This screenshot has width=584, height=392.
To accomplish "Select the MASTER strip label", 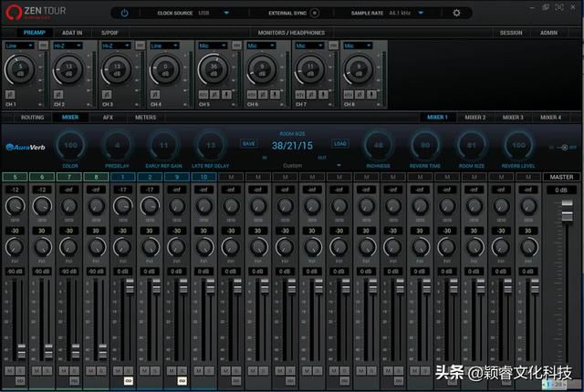I will click(561, 177).
